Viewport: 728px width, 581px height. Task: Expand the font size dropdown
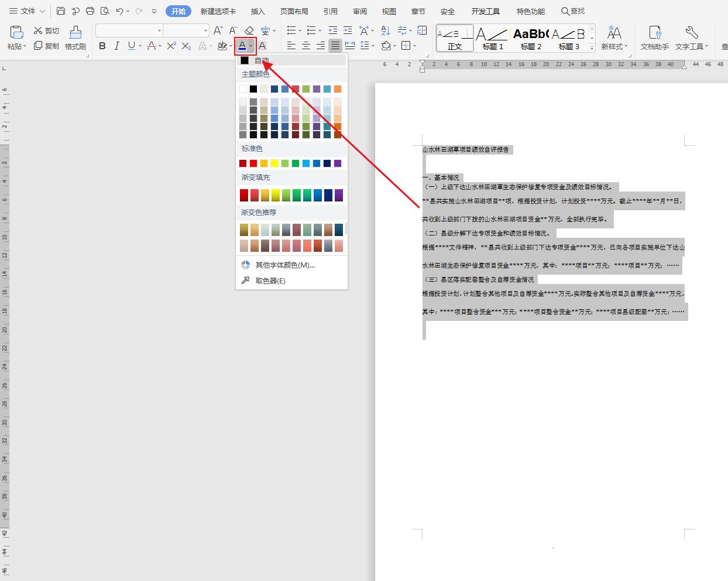point(205,30)
